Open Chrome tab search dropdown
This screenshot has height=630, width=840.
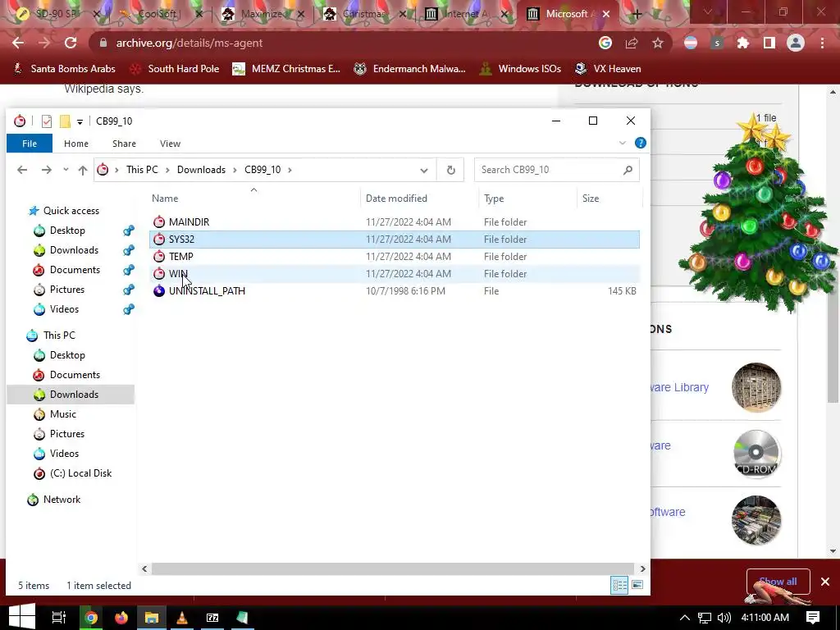coord(708,11)
